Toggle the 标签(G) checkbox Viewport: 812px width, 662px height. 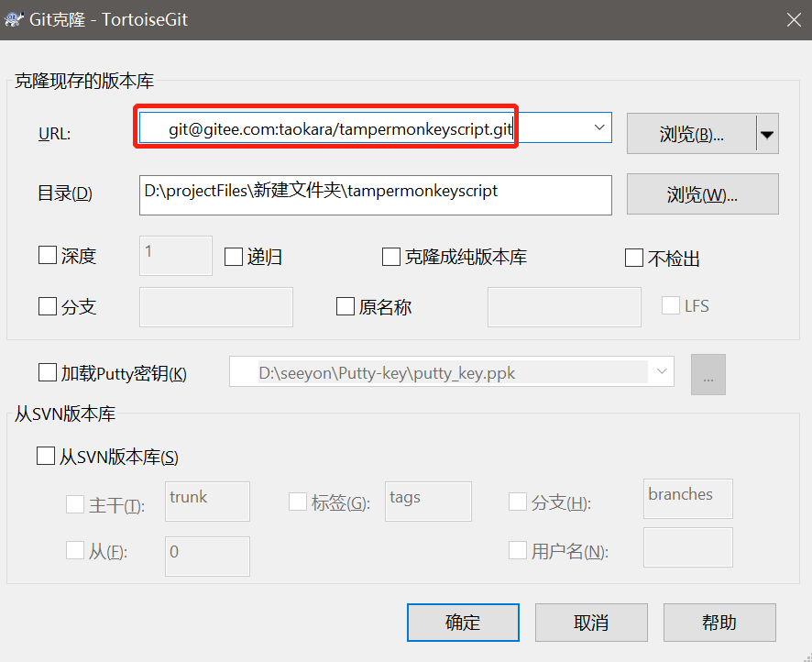[x=298, y=502]
